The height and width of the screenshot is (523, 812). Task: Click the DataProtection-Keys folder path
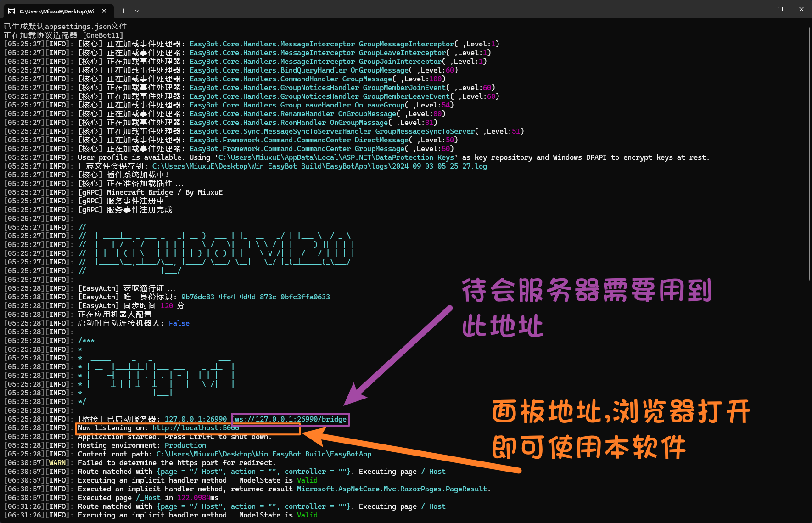(336, 157)
